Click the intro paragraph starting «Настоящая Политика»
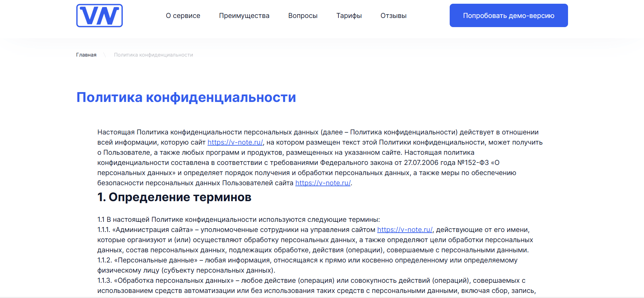Image resolution: width=644 pixels, height=298 pixels. click(x=320, y=157)
